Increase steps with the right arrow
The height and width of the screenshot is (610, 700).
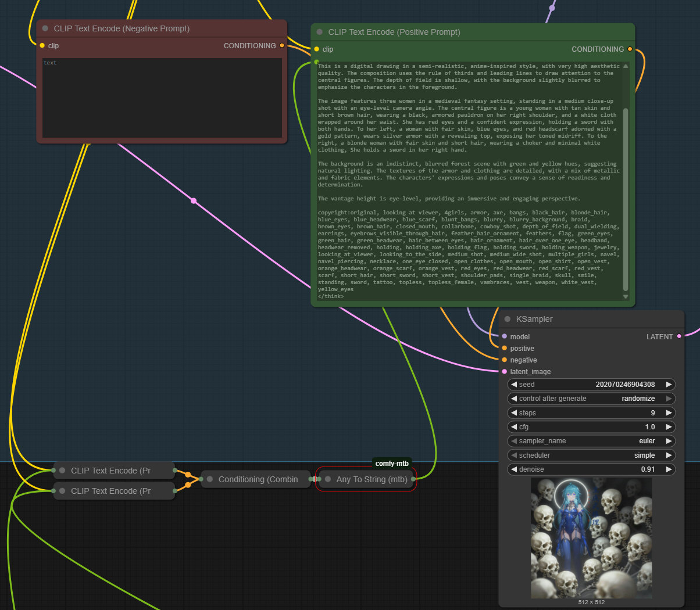pyautogui.click(x=669, y=412)
